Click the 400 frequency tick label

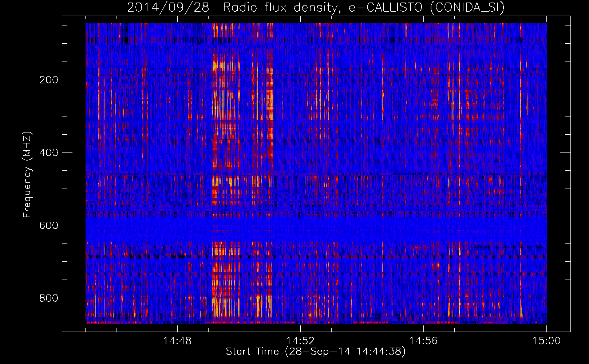(x=49, y=153)
